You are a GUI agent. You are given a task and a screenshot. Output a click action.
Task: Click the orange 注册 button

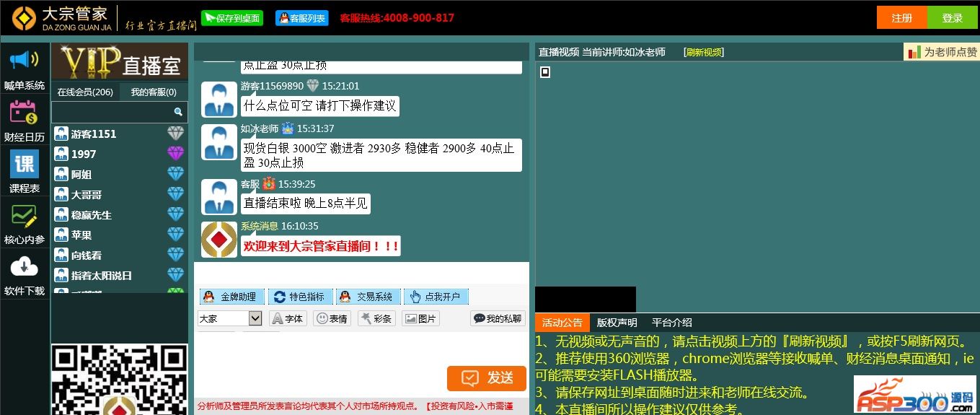pos(902,18)
